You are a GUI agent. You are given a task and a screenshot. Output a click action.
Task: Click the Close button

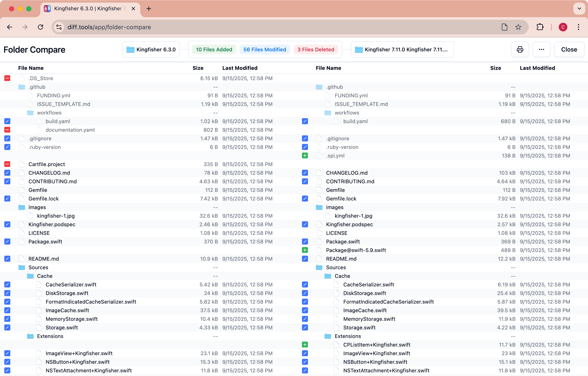click(569, 49)
